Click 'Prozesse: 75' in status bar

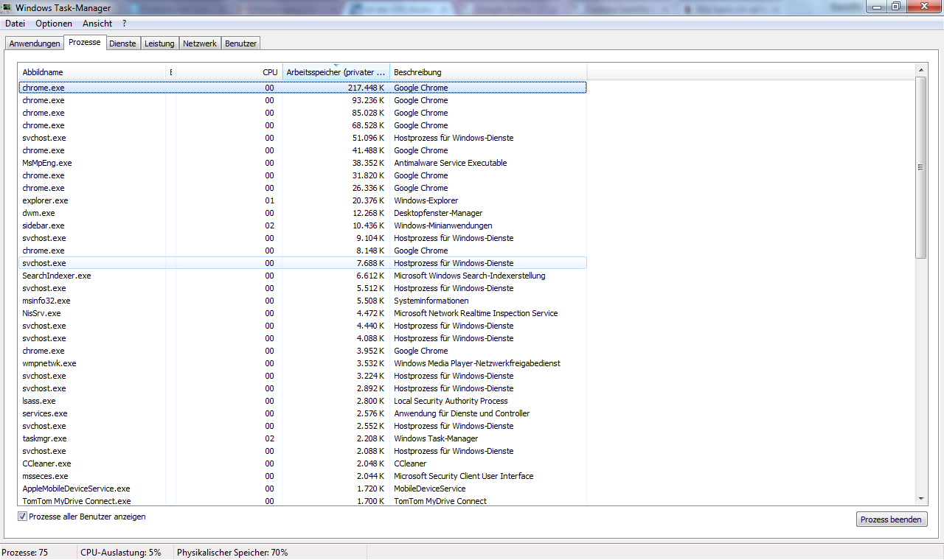coord(25,553)
